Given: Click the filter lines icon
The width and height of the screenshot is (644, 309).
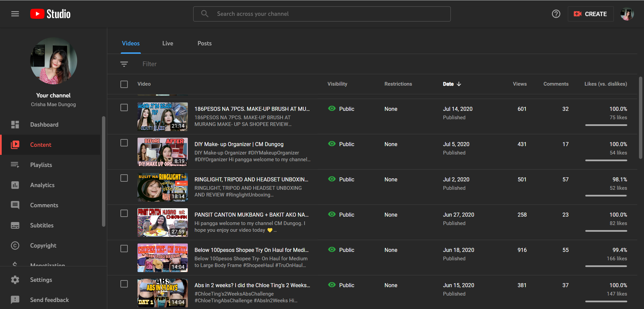Looking at the screenshot, I should 124,64.
